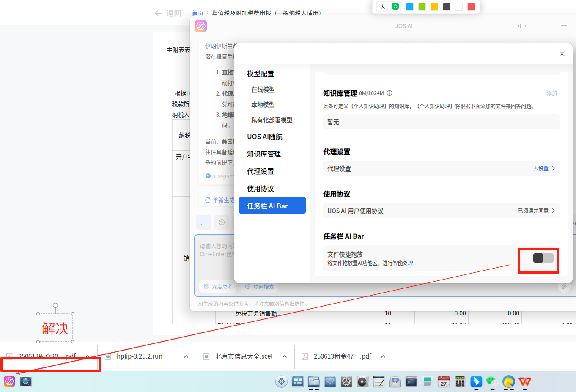Click the UOS AI icon in the taskbar
Image resolution: width=576 pixels, height=392 pixels.
pyautogui.click(x=9, y=381)
